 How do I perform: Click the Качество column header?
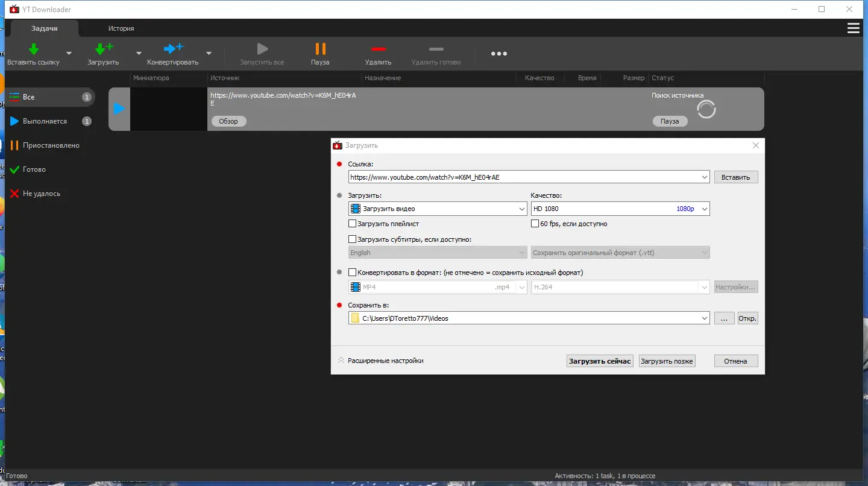(539, 78)
